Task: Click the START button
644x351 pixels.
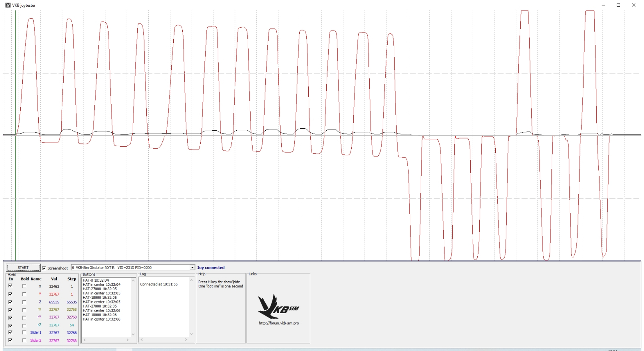Action: coord(23,268)
